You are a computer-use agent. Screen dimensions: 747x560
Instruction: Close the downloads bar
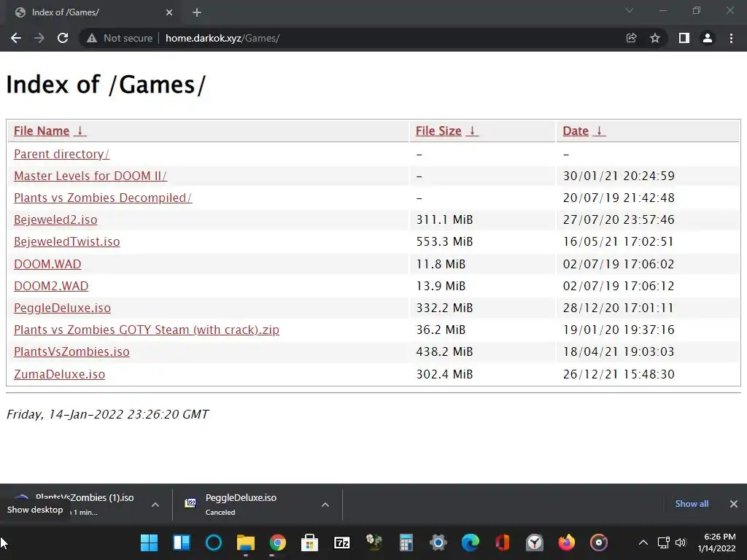734,504
